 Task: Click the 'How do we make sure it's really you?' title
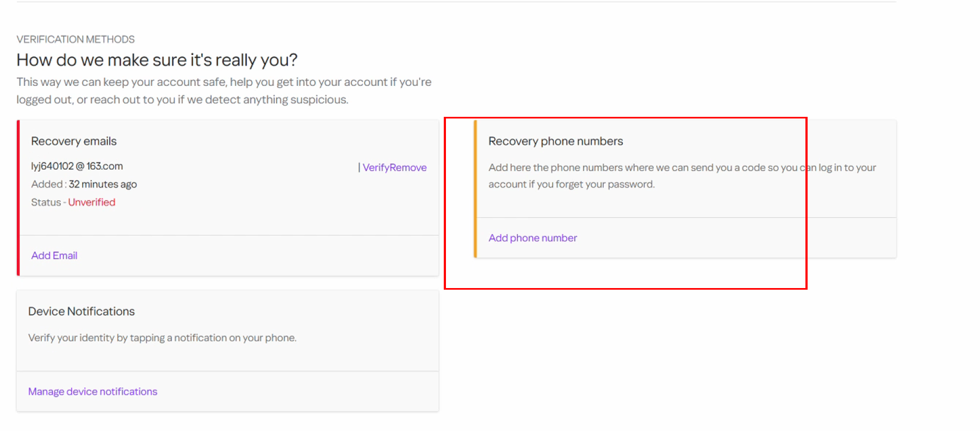pos(157,60)
